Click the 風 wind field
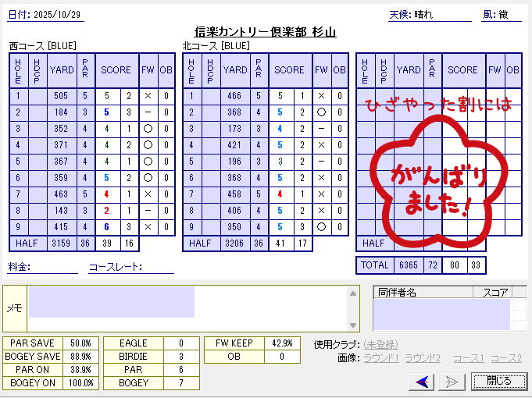Screen dimensions: 532x398 coord(509,14)
